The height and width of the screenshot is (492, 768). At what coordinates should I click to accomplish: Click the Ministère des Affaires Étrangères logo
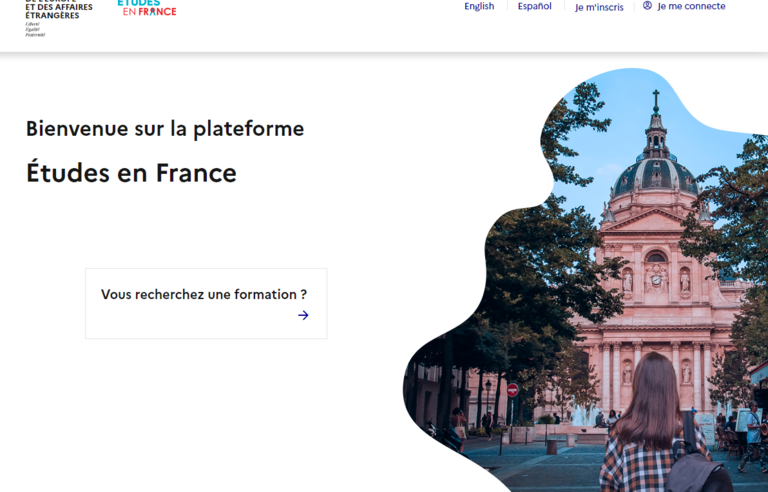click(59, 18)
